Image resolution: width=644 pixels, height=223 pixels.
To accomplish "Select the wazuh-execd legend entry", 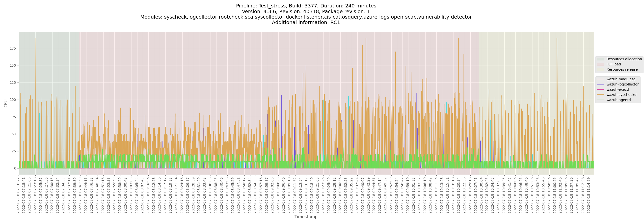I will (617, 89).
